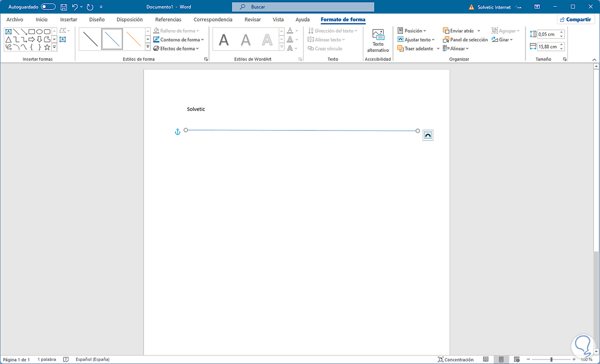600x364 pixels.
Task: Enable Concentración focus mode
Action: [x=455, y=359]
